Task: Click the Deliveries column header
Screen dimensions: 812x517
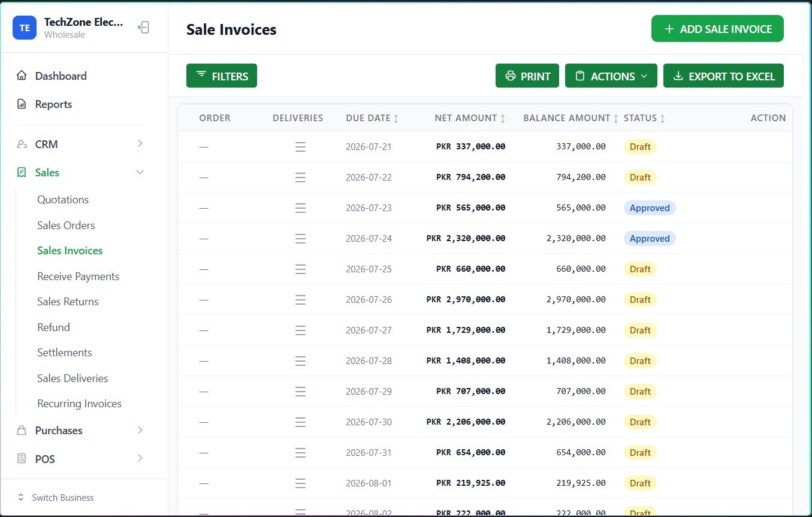Action: pos(298,118)
